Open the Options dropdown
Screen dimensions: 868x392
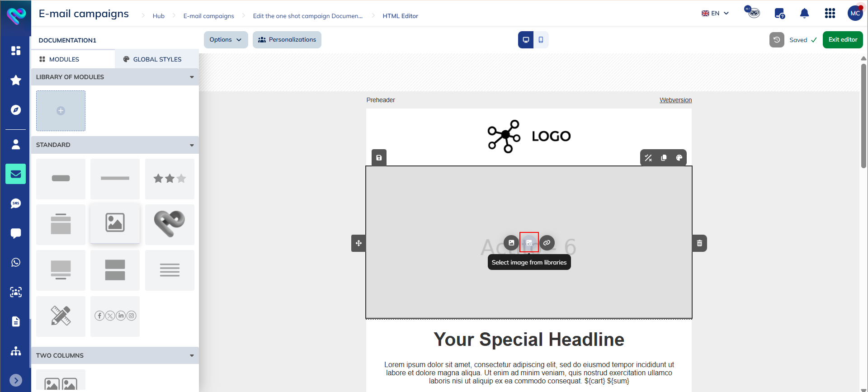click(226, 40)
